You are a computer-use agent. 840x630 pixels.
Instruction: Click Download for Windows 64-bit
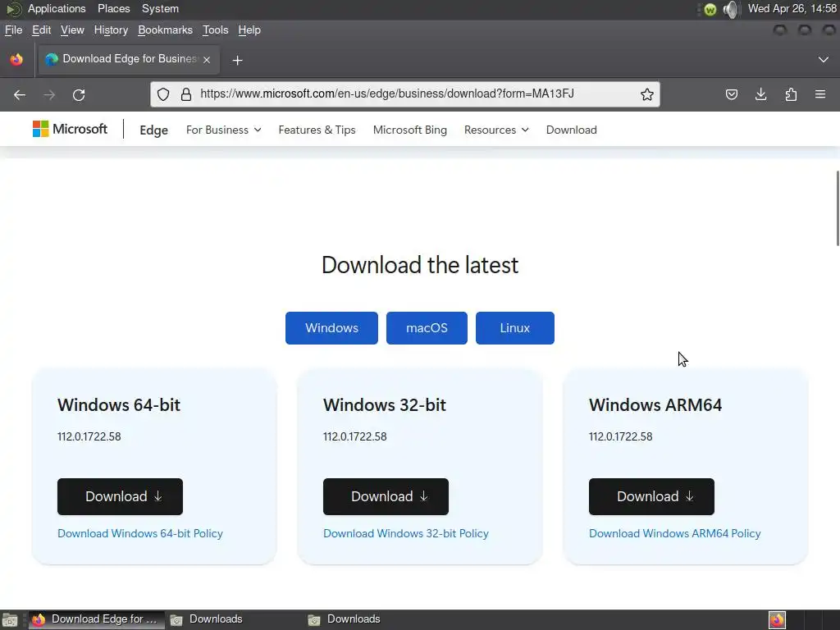(120, 496)
